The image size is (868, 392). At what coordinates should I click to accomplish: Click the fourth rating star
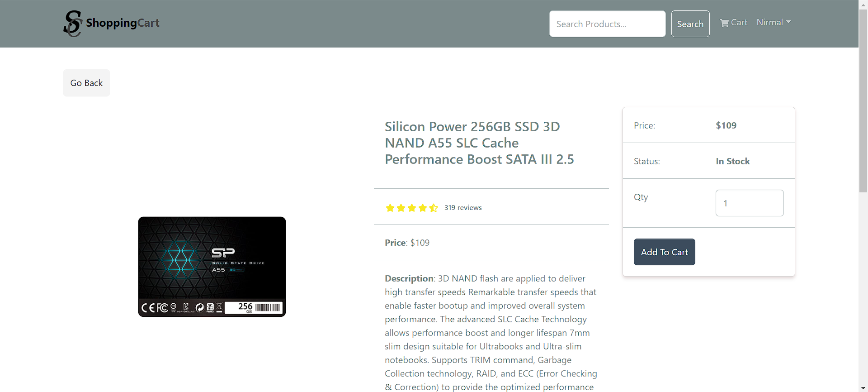[423, 208]
